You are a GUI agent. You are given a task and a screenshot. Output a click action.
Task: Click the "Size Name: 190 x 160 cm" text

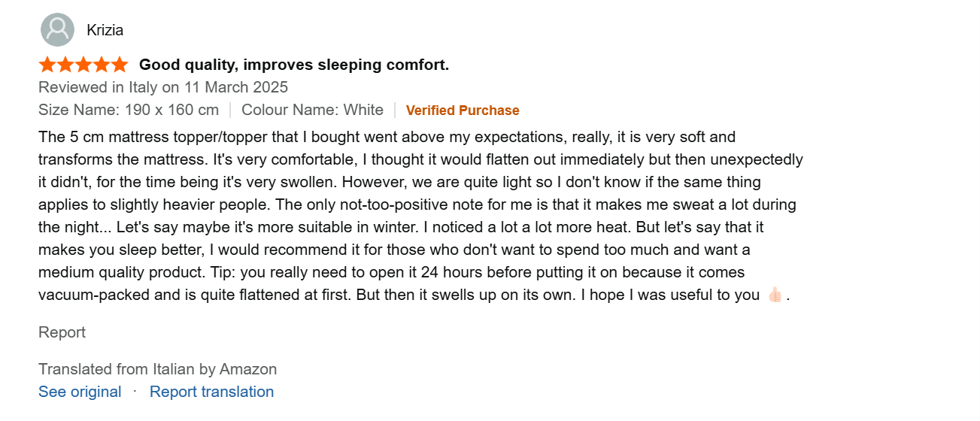(129, 110)
